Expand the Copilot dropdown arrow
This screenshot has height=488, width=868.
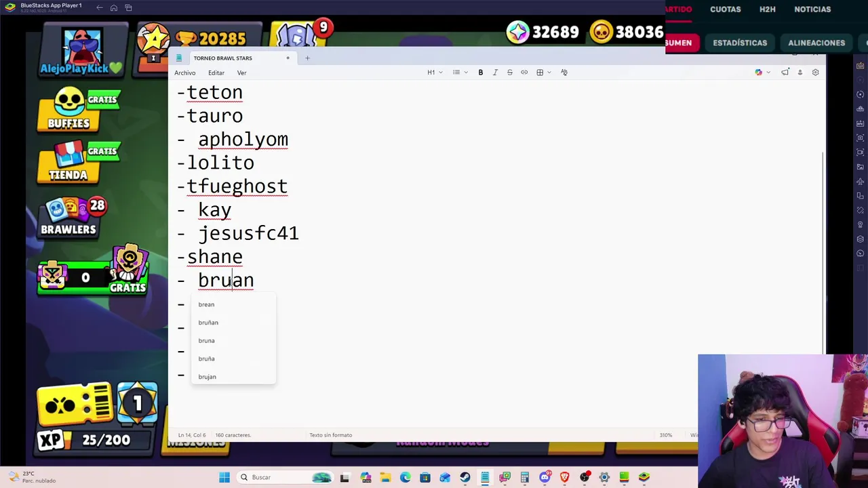coord(768,73)
